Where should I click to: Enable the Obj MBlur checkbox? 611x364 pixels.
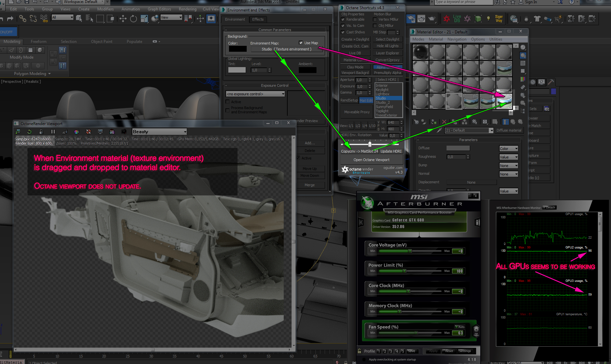click(x=375, y=26)
